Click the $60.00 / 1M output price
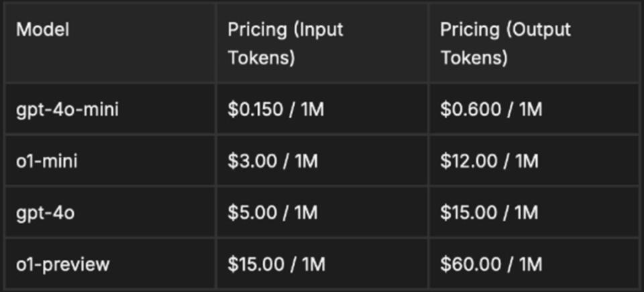Image resolution: width=644 pixels, height=292 pixels. pyautogui.click(x=491, y=264)
